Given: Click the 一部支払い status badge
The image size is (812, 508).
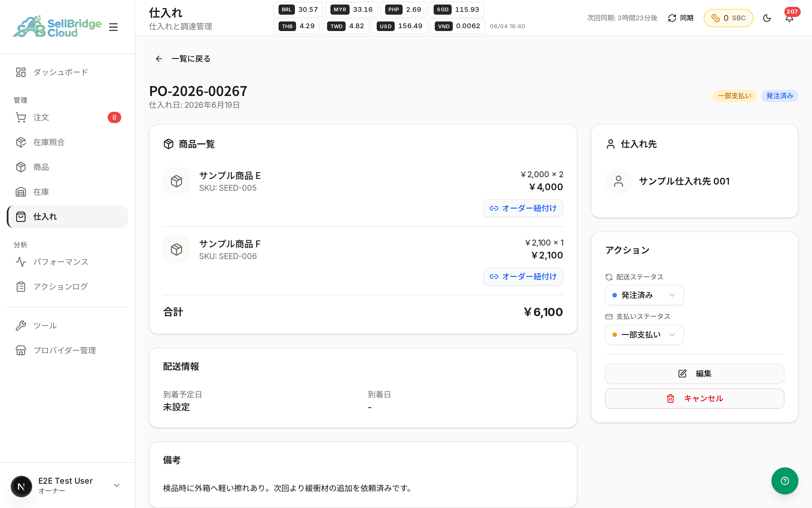Looking at the screenshot, I should 734,96.
